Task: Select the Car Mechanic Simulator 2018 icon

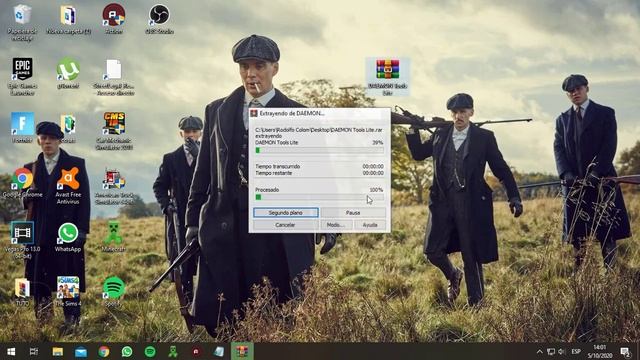Action: 114,131
